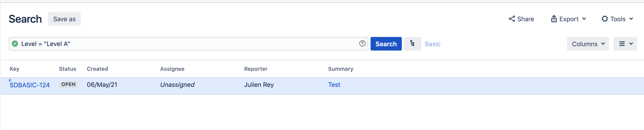Switch to Basic search mode
The height and width of the screenshot is (130, 644).
[432, 44]
